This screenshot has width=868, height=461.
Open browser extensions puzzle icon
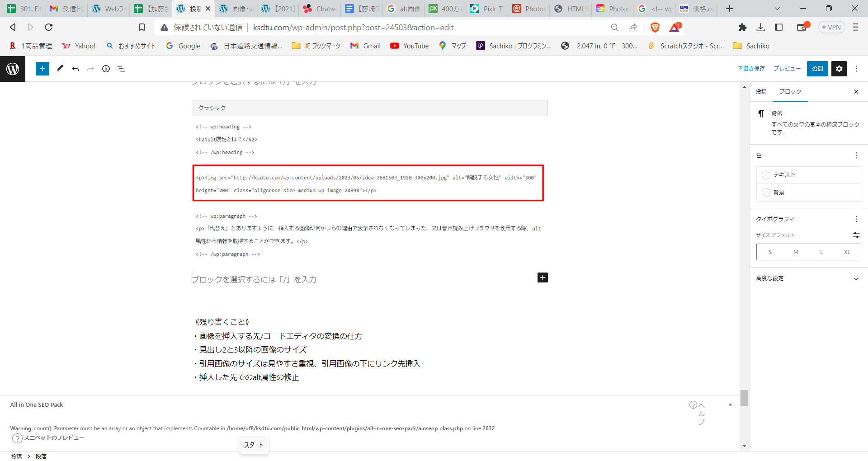tap(742, 28)
